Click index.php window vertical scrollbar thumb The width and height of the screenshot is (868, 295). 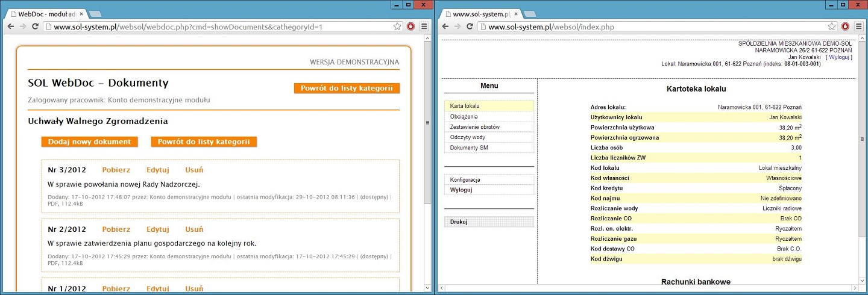pyautogui.click(x=862, y=140)
